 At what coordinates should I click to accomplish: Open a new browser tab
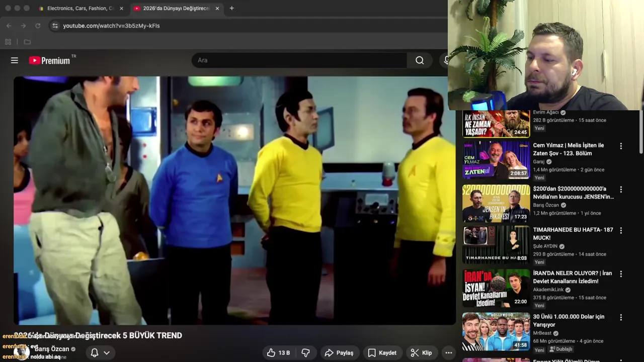click(x=232, y=9)
